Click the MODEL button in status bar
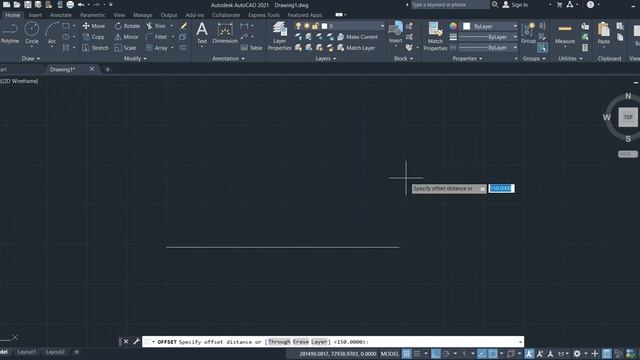The image size is (640, 360). (x=389, y=353)
